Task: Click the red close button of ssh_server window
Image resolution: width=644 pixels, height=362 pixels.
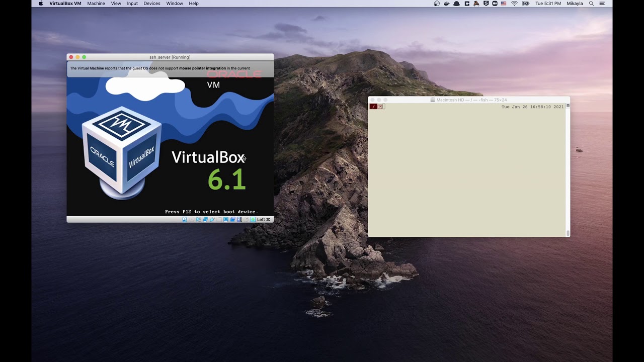Action: pyautogui.click(x=71, y=57)
